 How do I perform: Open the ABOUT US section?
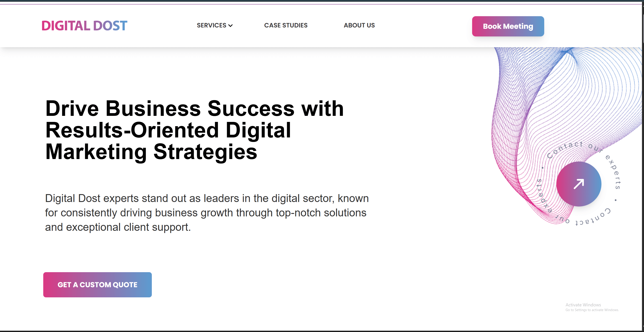(359, 25)
